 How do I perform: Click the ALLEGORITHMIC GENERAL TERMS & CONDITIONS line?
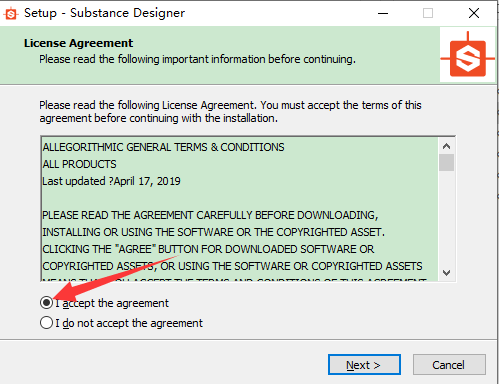(x=163, y=147)
